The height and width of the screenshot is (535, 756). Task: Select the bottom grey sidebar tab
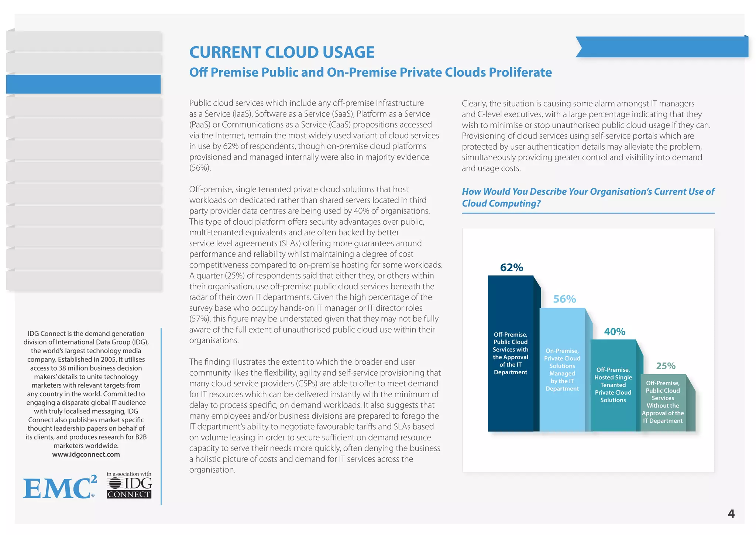click(83, 281)
